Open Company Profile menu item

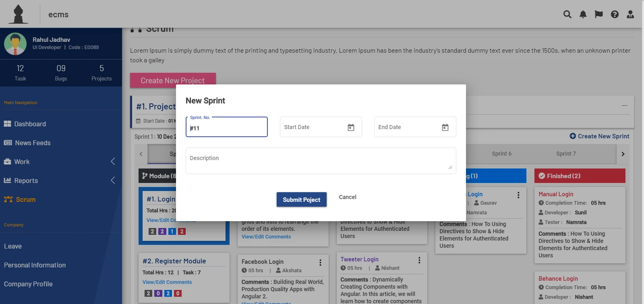(28, 284)
